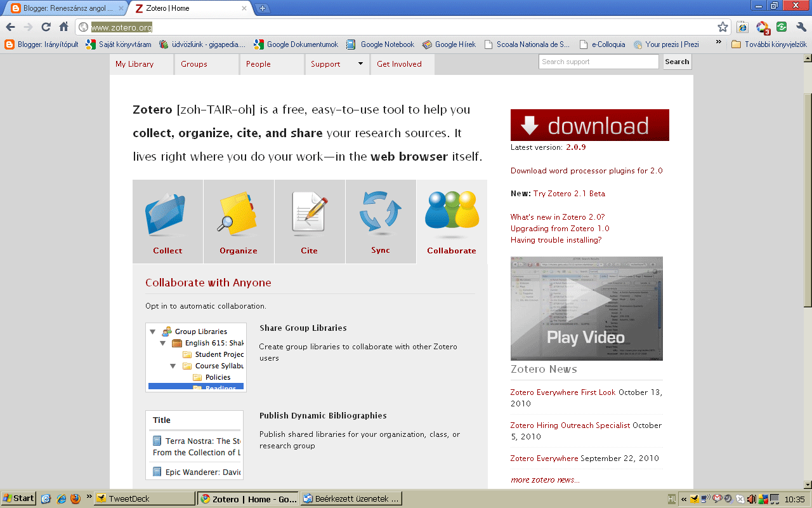Expand hidden system tray icons
This screenshot has width=812, height=508.
pos(683,499)
